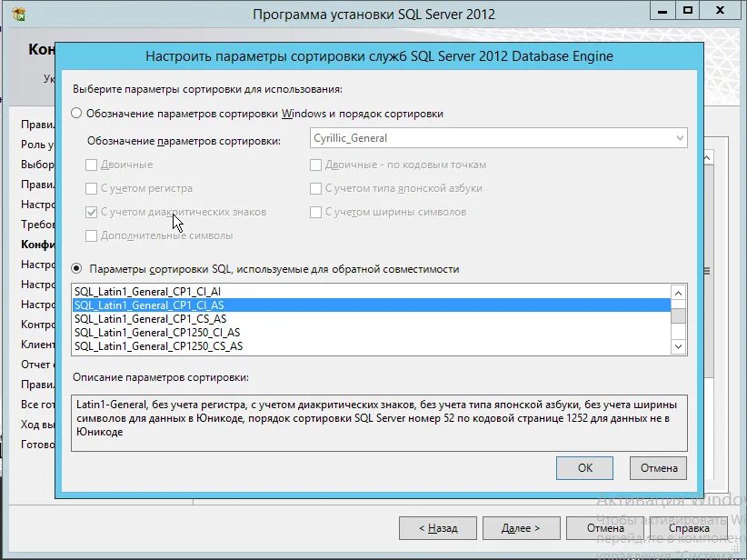
Task: Toggle the С учетом регистра checkbox
Action: (91, 188)
